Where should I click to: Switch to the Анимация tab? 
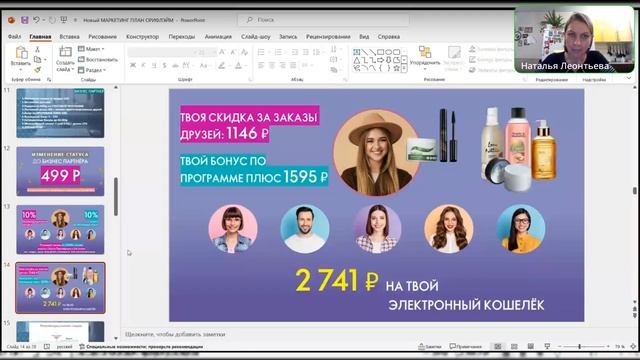218,37
